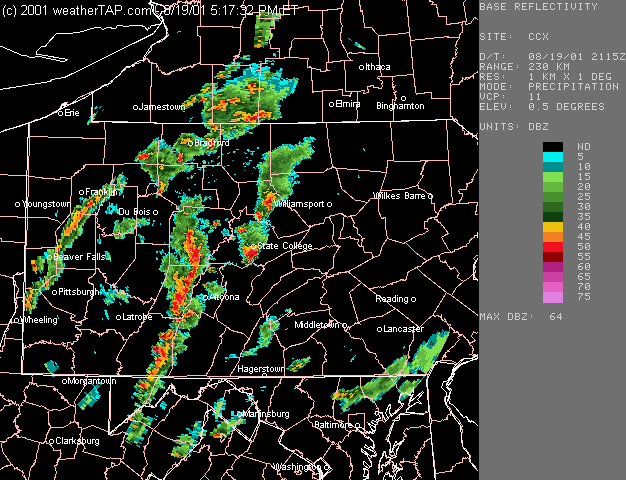626x480 pixels.
Task: Click the purple 60 DBZ legend swatch
Action: coord(553,267)
